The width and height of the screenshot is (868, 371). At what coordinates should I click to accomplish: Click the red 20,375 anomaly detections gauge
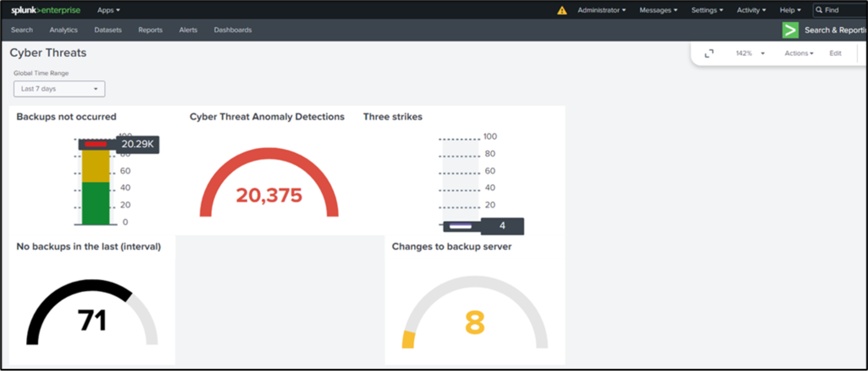pos(269,182)
